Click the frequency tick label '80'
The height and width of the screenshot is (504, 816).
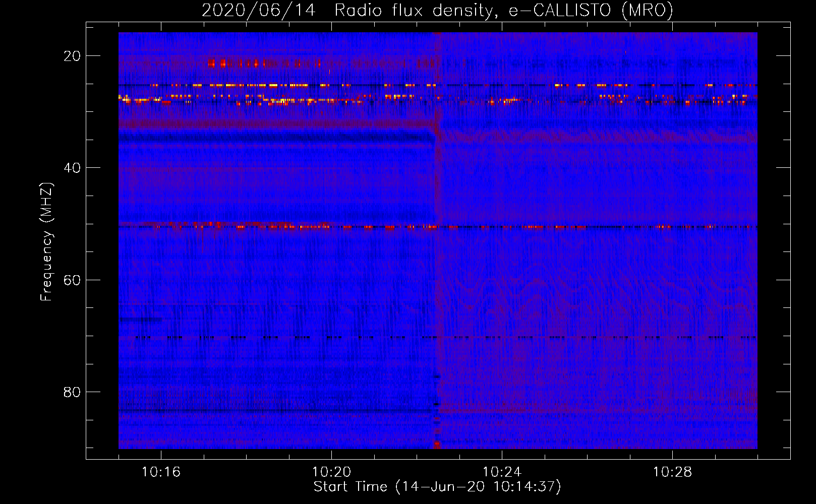[72, 392]
